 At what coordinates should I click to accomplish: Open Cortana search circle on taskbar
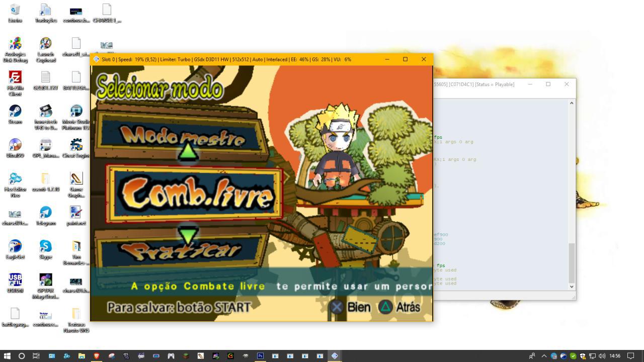pyautogui.click(x=22, y=356)
